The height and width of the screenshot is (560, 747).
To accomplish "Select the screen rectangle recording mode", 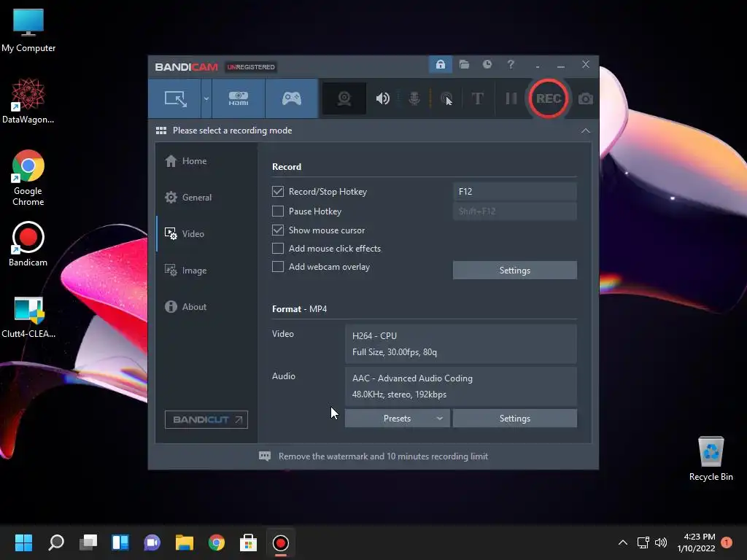I will pos(175,98).
